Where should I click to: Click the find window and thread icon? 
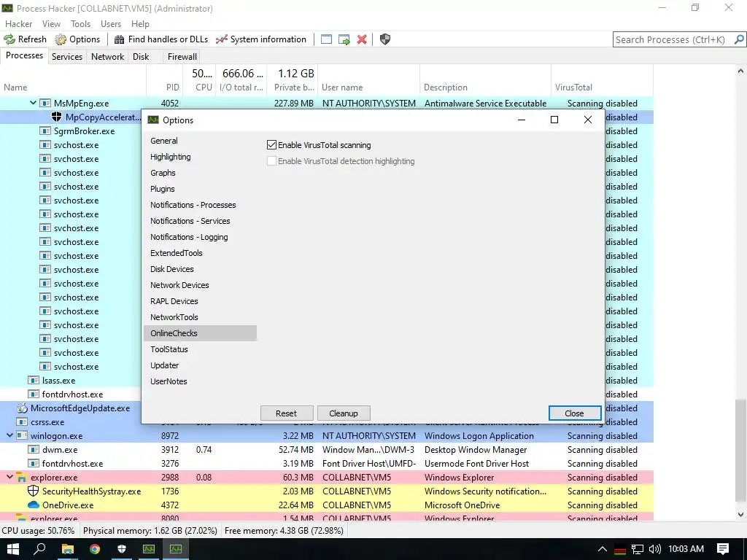click(x=344, y=39)
